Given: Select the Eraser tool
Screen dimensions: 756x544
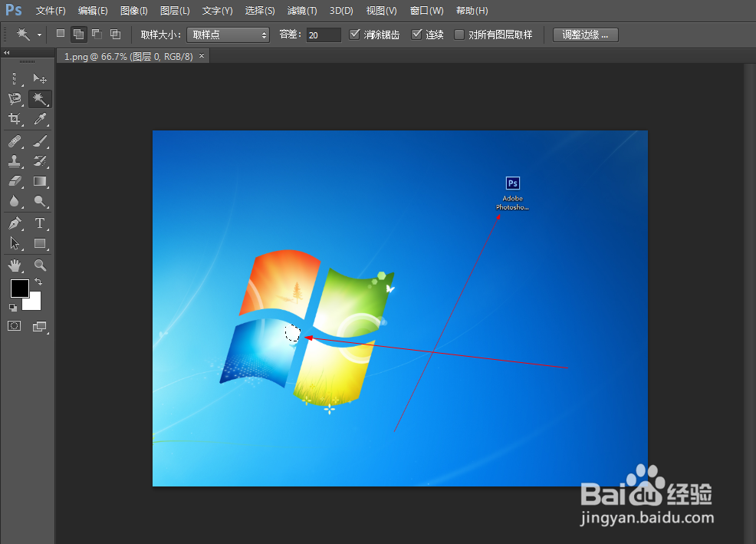Looking at the screenshot, I should [x=15, y=181].
